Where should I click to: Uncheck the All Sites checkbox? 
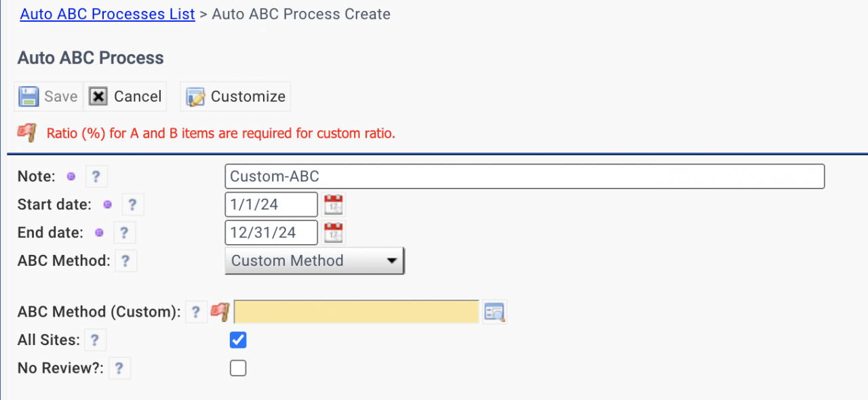(238, 340)
